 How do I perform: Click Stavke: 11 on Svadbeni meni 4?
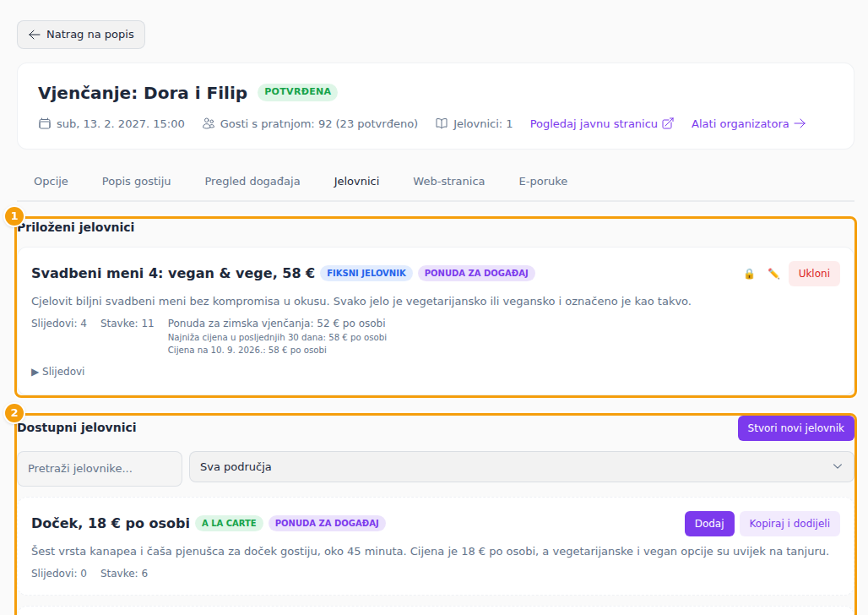pyautogui.click(x=127, y=323)
